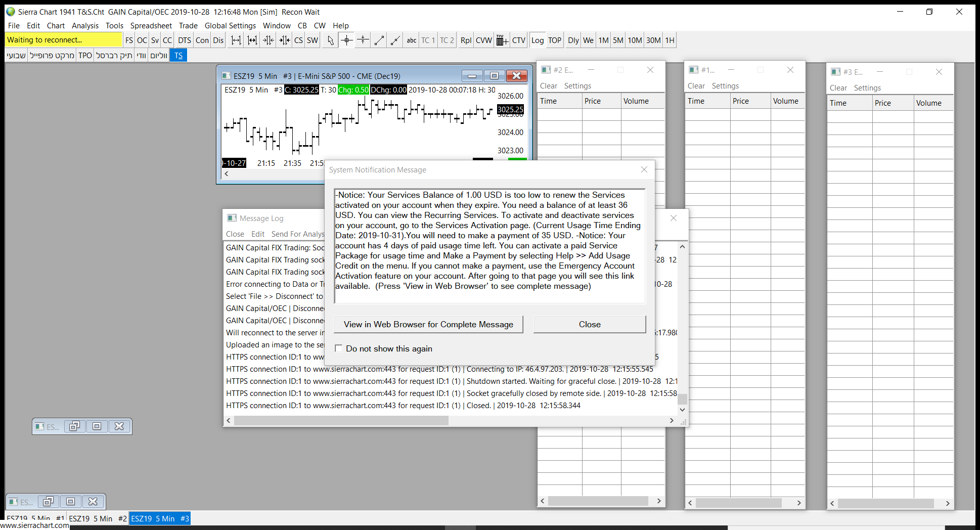Switch to 'ESZ19 5 Min #2' chart tab
This screenshot has width=980, height=530.
point(98,518)
